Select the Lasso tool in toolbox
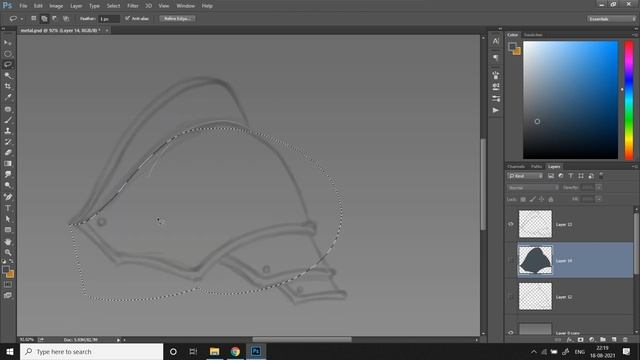The height and width of the screenshot is (360, 640). [8, 64]
